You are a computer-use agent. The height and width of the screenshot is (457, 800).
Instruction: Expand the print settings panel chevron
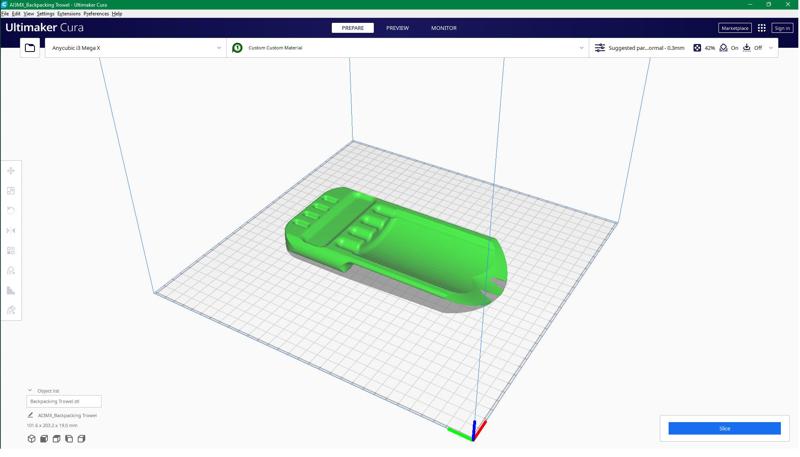point(771,48)
